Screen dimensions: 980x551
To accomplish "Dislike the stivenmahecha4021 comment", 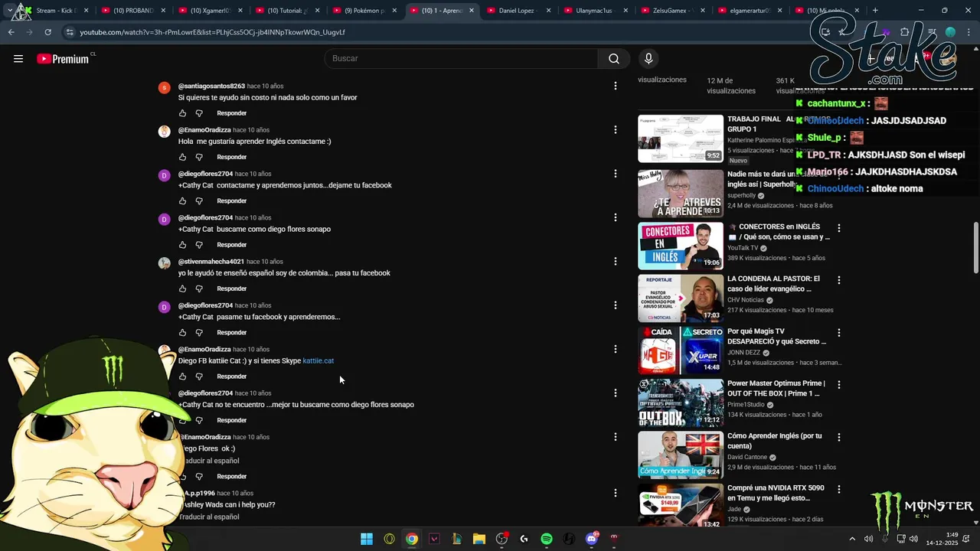I will 199,289.
